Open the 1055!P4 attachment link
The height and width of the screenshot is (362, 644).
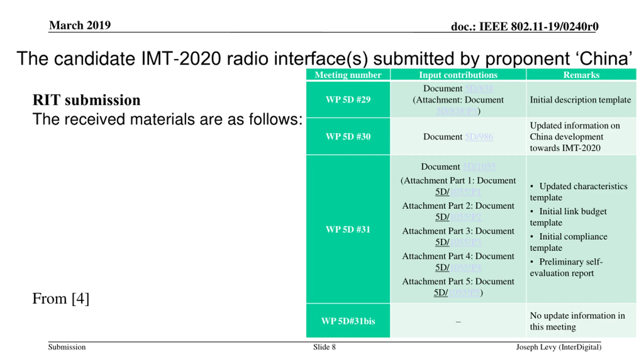click(x=465, y=267)
